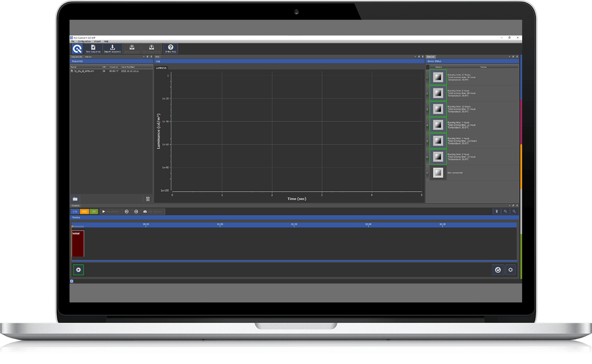
Task: Click the VLS-Control logo icon in toolbar
Action: (x=77, y=49)
